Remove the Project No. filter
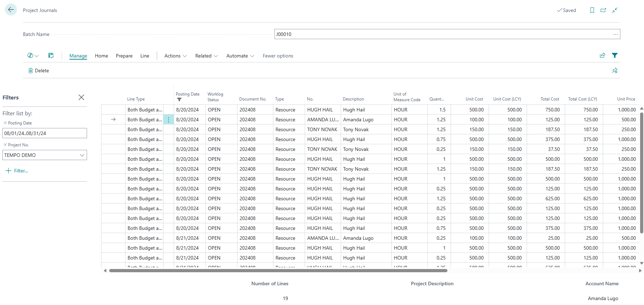This screenshot has height=305, width=644. (x=5, y=145)
